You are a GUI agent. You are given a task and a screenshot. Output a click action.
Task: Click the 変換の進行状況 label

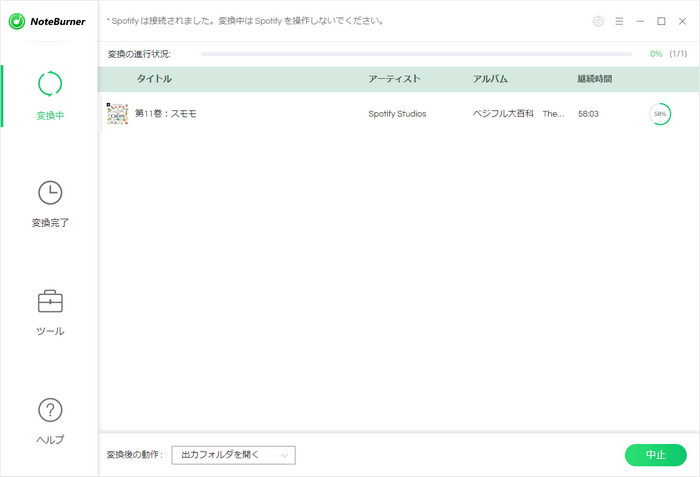point(139,54)
